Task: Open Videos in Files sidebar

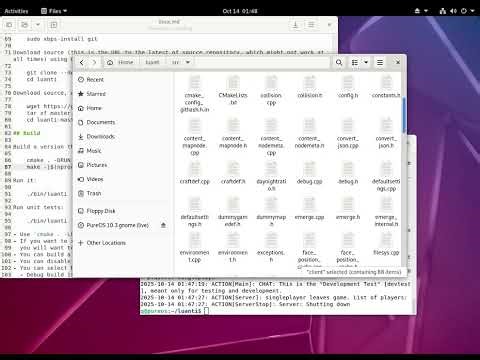Action: coord(122,179)
